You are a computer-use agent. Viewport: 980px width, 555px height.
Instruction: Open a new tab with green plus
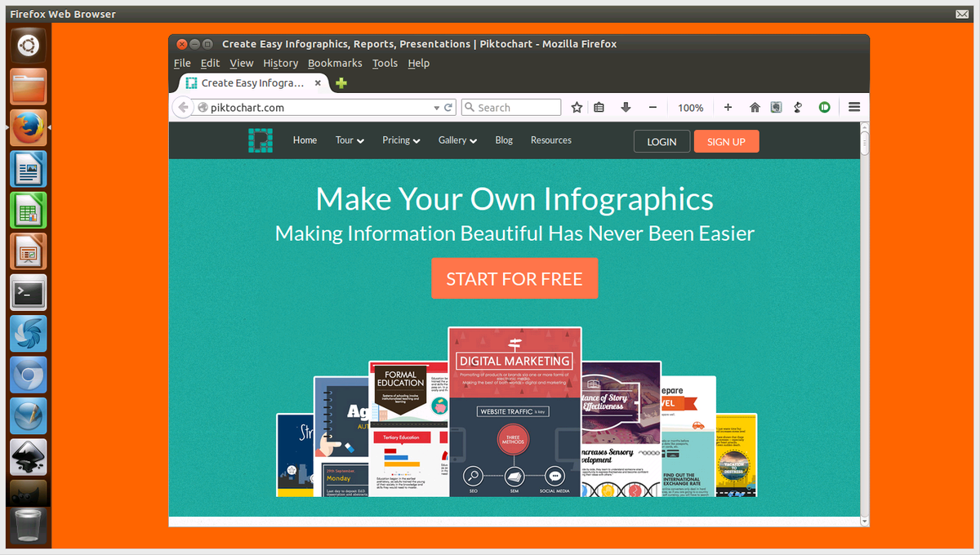pyautogui.click(x=341, y=83)
